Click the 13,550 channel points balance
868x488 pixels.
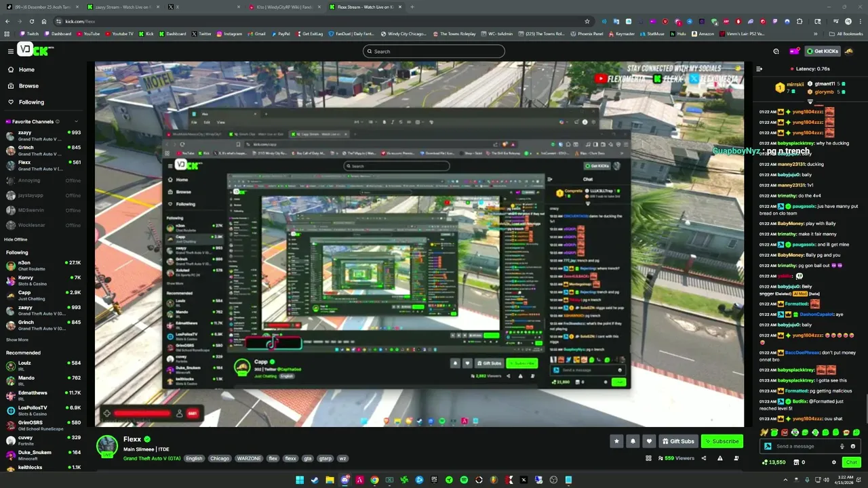click(774, 462)
